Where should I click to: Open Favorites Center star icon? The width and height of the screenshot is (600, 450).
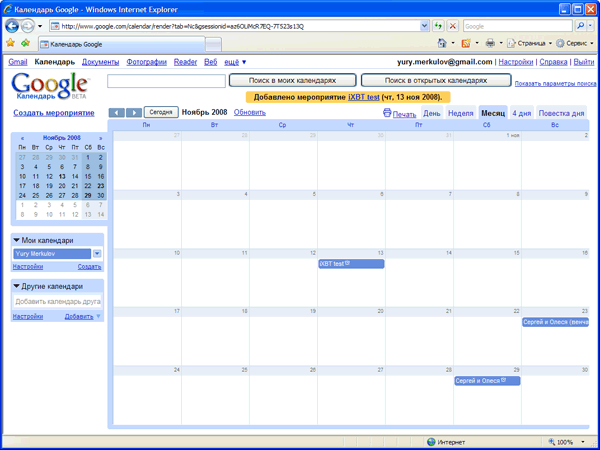(10, 43)
